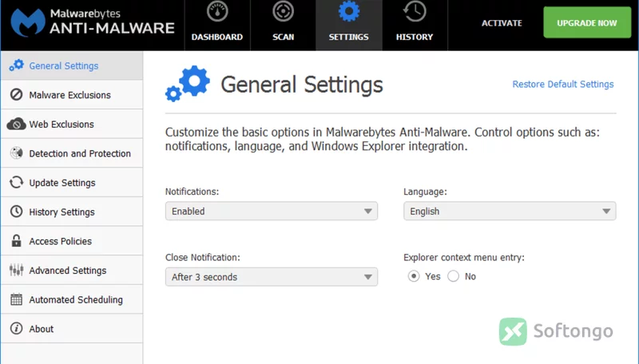Image resolution: width=639 pixels, height=364 pixels.
Task: Select No for Explorer context menu entry
Action: [x=453, y=276]
